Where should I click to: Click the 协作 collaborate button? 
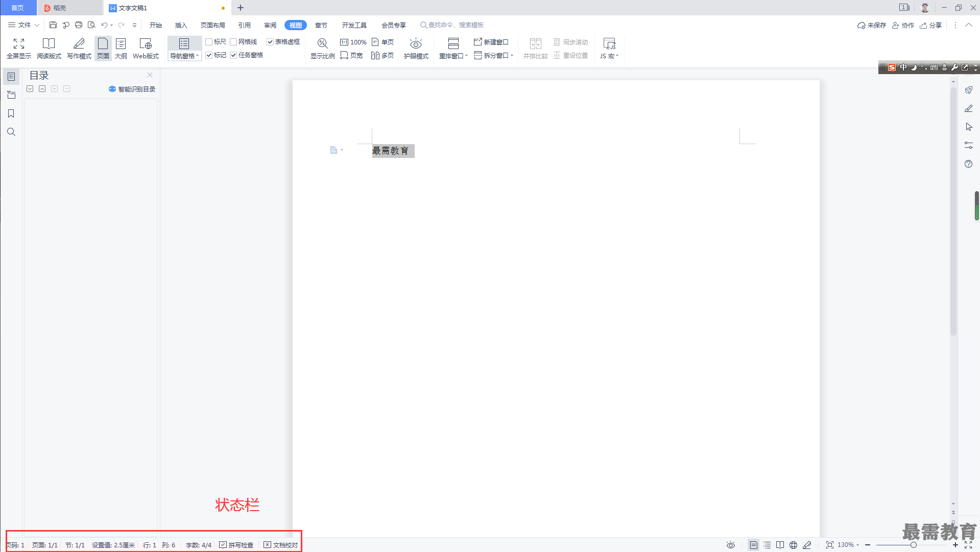903,25
